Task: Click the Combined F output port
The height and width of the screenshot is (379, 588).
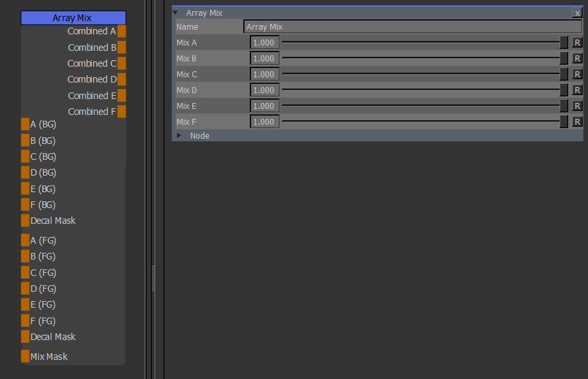Action: (x=122, y=112)
